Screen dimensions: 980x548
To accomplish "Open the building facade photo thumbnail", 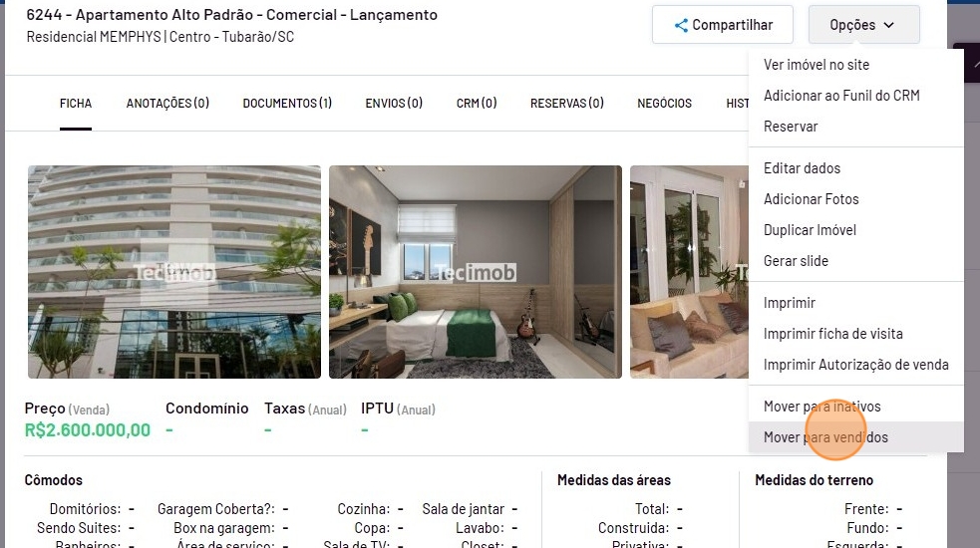I will pyautogui.click(x=174, y=272).
